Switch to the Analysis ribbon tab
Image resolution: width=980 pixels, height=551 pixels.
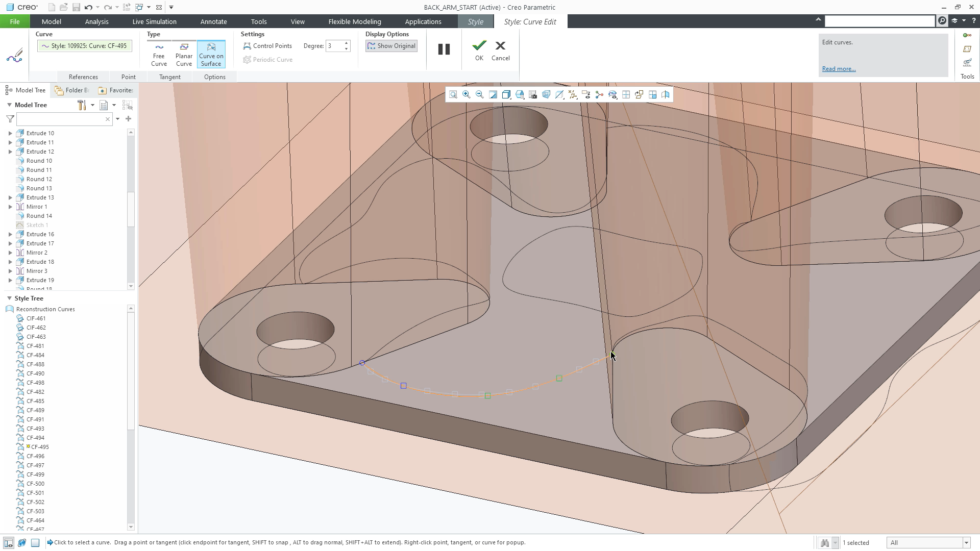click(x=96, y=21)
